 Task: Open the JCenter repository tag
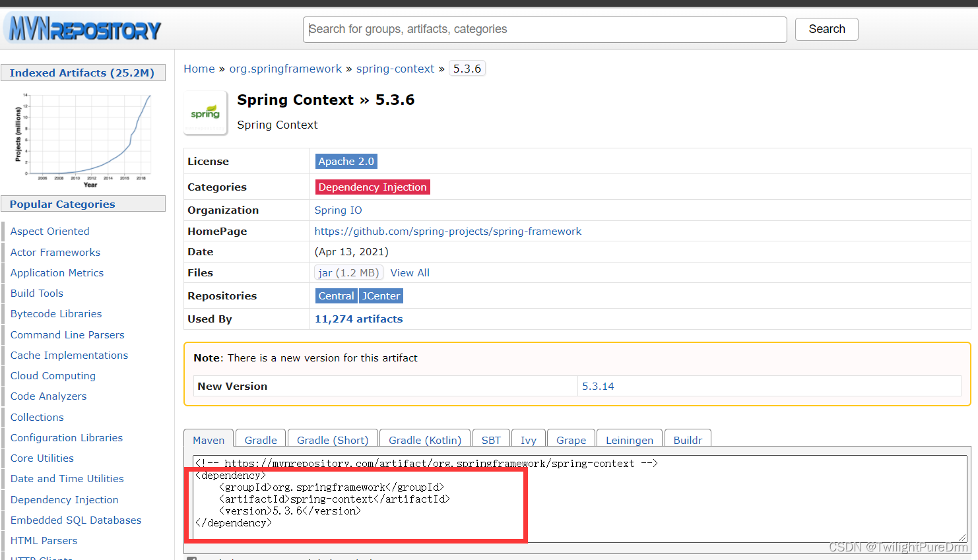(381, 296)
